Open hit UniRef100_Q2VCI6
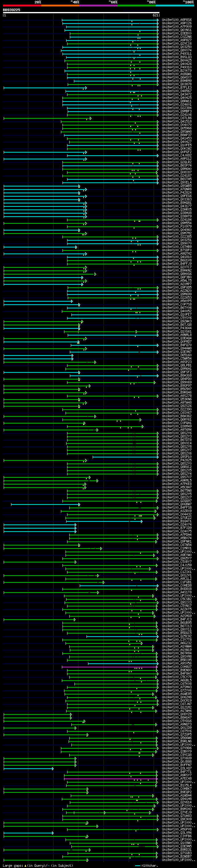This screenshot has width=197, height=868. pos(177,43)
